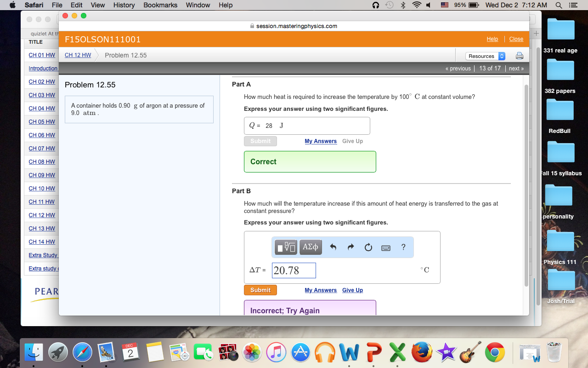588x368 pixels.
Task: Open GarageBand guitar icon in dock
Action: coord(470,352)
